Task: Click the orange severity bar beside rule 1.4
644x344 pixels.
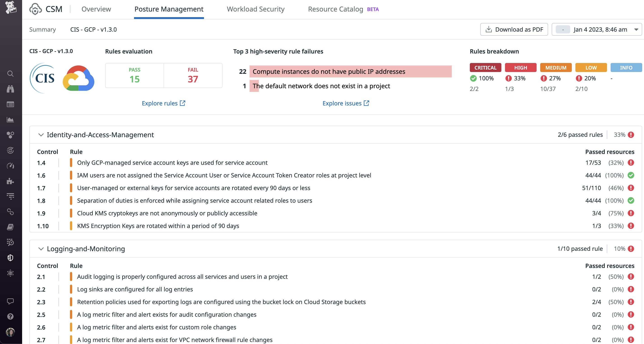Action: coord(72,163)
